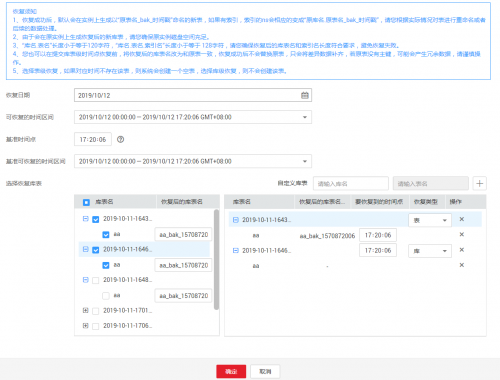The height and width of the screenshot is (380, 500).
Task: Click the restore date field 2019/10/12
Action: [x=193, y=95]
